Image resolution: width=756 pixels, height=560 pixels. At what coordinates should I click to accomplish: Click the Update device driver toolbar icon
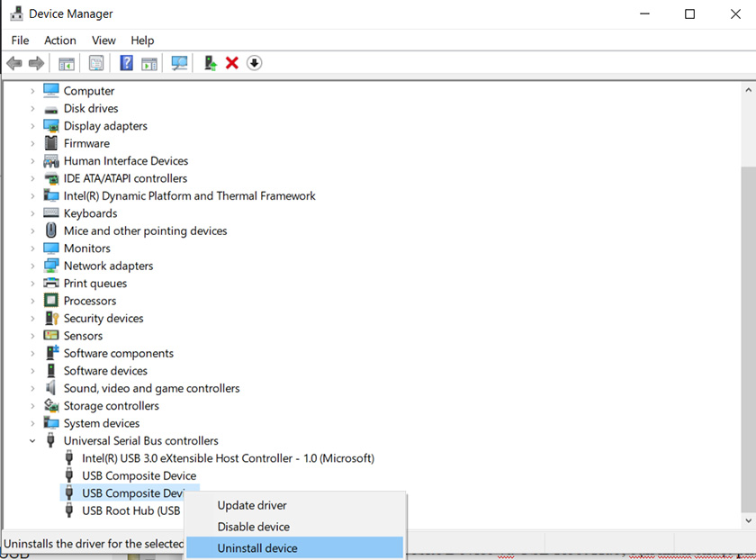(210, 63)
